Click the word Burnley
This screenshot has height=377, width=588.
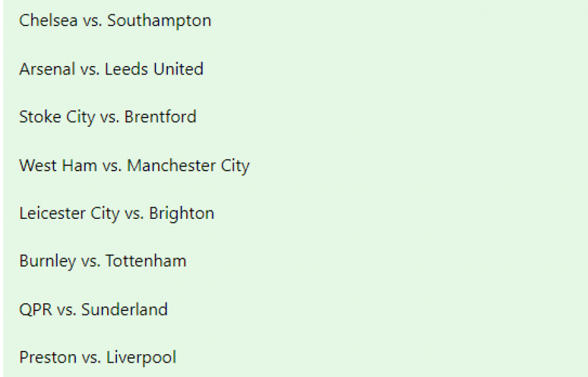48,262
